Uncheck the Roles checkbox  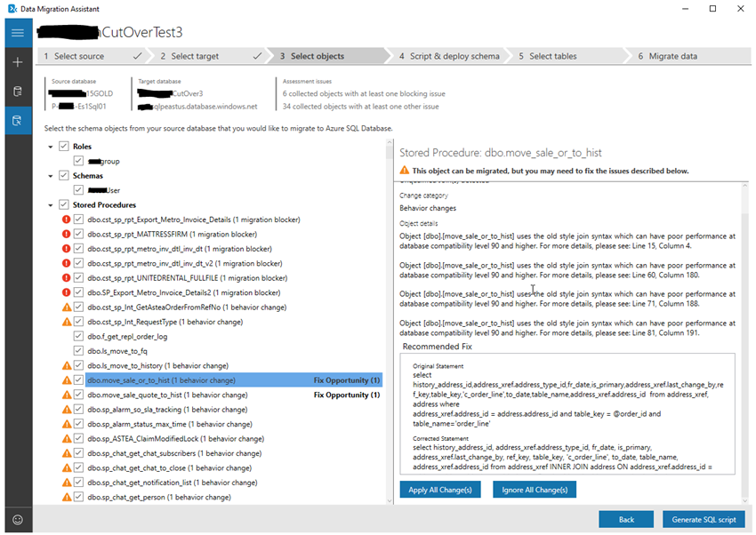[63, 146]
